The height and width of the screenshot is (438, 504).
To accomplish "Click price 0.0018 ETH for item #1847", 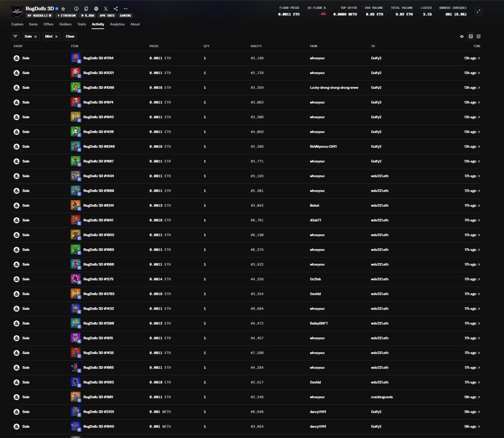I will click(160, 220).
